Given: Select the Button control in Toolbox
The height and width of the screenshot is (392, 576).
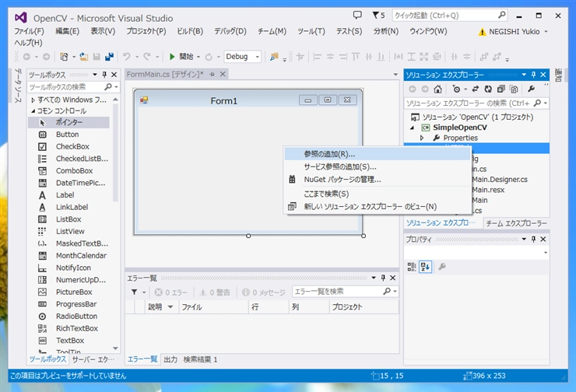Looking at the screenshot, I should coord(68,135).
